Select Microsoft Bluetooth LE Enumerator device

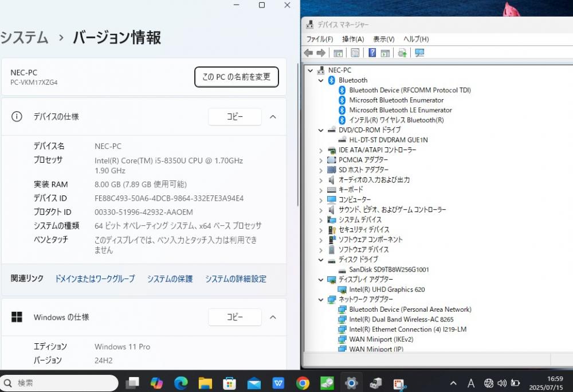[401, 110]
